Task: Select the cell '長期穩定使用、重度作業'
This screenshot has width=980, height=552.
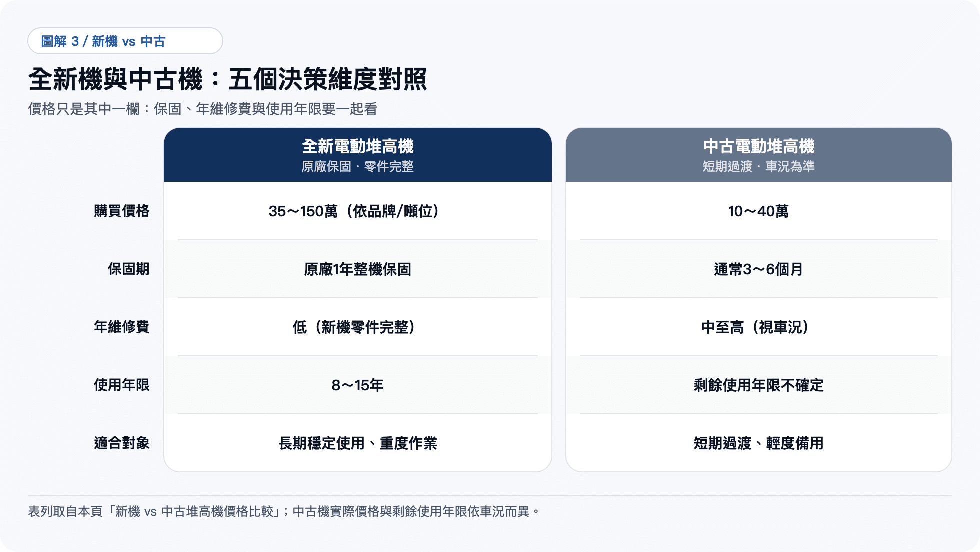Action: 358,443
